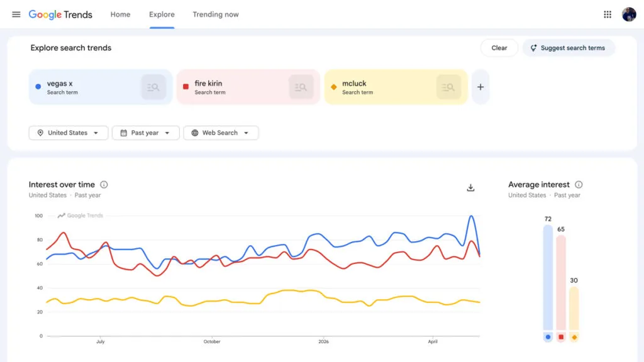This screenshot has width=644, height=362.
Task: Open the Google apps grid
Action: coord(608,14)
